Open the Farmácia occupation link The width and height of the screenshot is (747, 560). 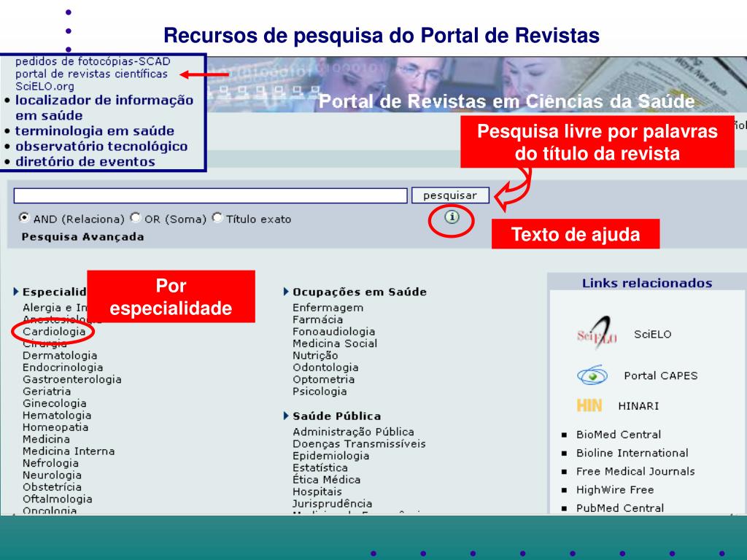coord(318,319)
